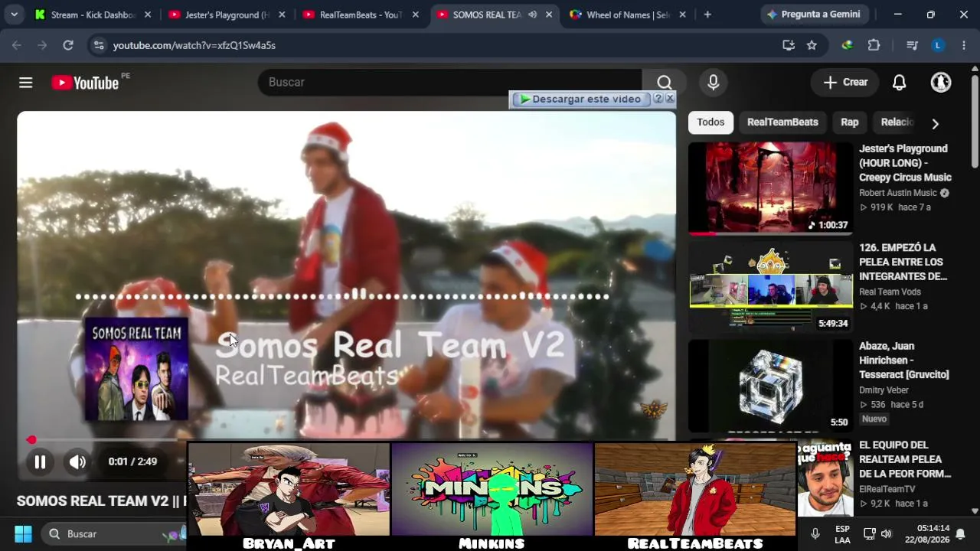Go forward in browser history
Image resolution: width=980 pixels, height=551 pixels.
(x=42, y=45)
